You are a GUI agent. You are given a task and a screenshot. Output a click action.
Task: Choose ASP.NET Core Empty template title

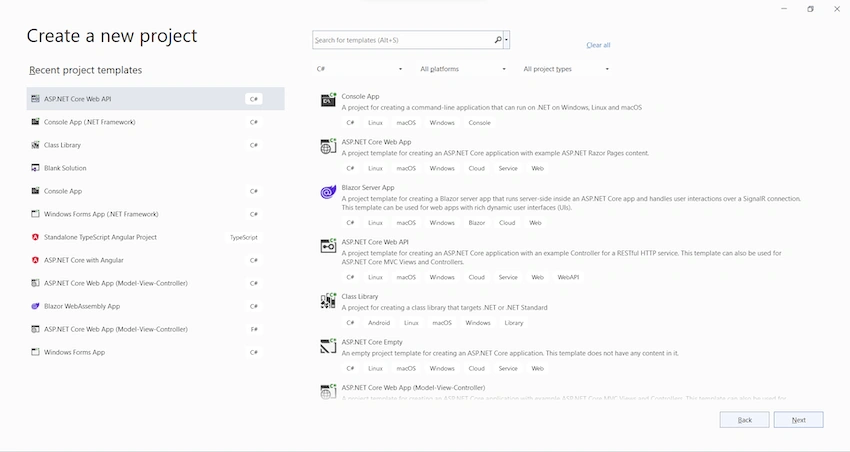click(x=372, y=342)
